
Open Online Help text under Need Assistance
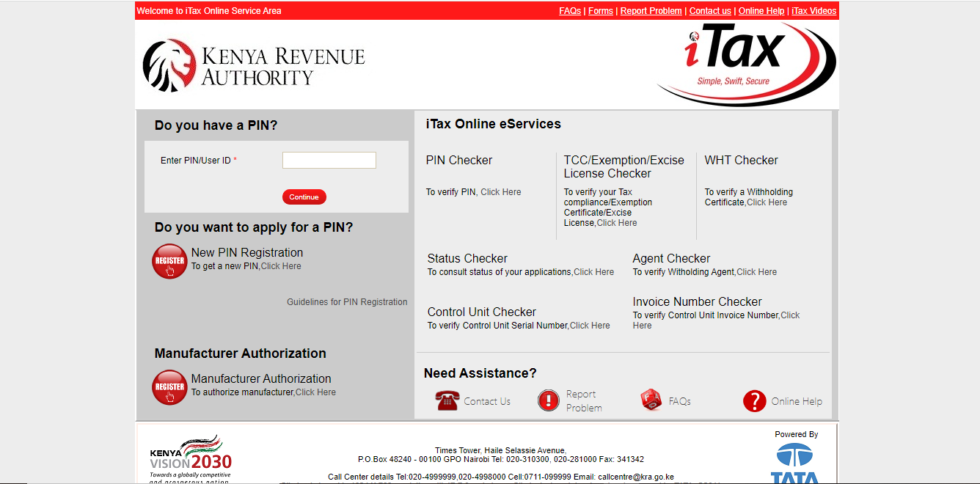[797, 401]
